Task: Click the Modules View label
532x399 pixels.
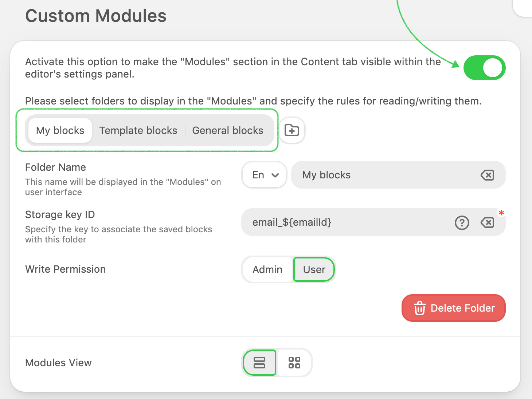Action: point(58,363)
